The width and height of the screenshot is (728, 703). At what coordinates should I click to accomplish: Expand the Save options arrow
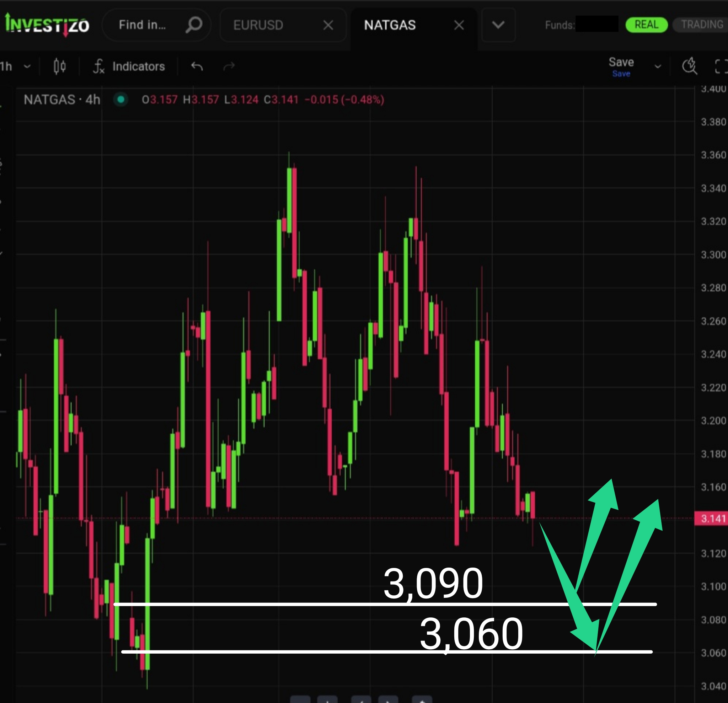[x=658, y=67]
